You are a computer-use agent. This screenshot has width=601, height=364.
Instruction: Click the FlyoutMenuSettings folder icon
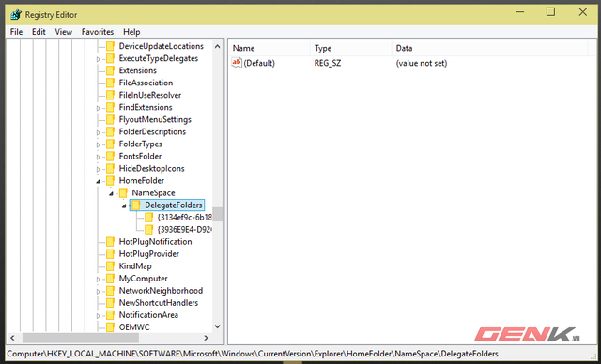[x=111, y=120]
